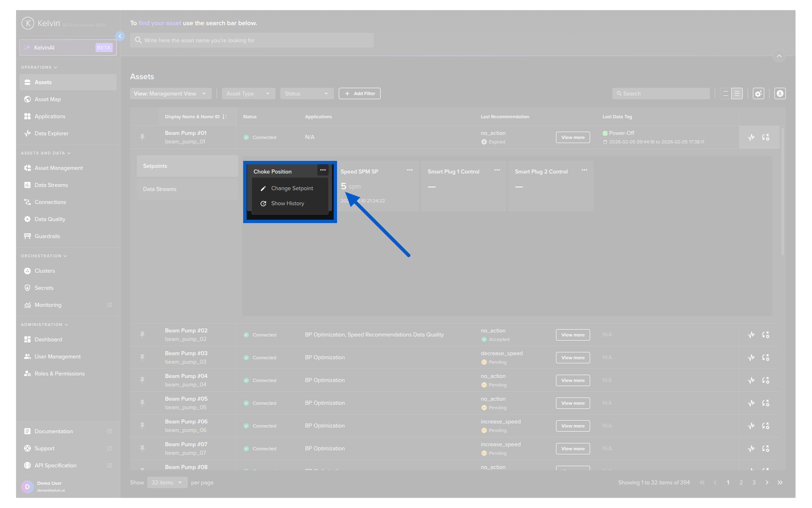Switch to the Data Streams tab
This screenshot has width=812, height=508.
click(x=160, y=189)
